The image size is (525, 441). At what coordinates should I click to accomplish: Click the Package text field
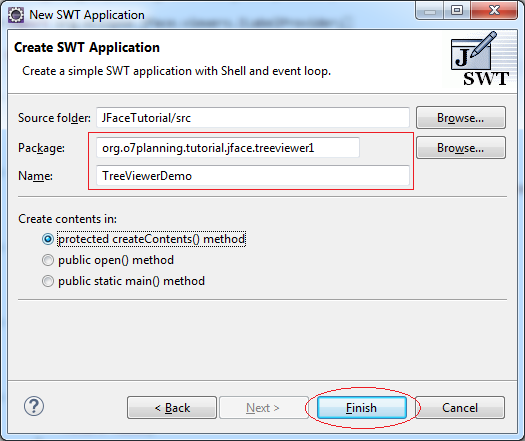pyautogui.click(x=228, y=147)
